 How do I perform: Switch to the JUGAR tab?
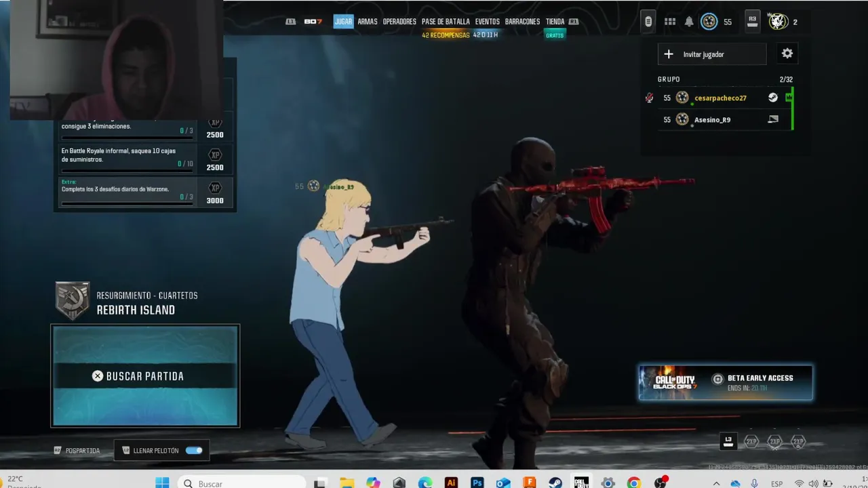tap(343, 22)
